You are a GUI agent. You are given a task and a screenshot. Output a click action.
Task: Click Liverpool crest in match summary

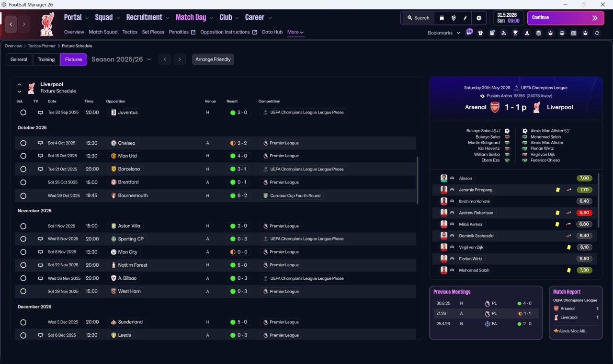537,107
